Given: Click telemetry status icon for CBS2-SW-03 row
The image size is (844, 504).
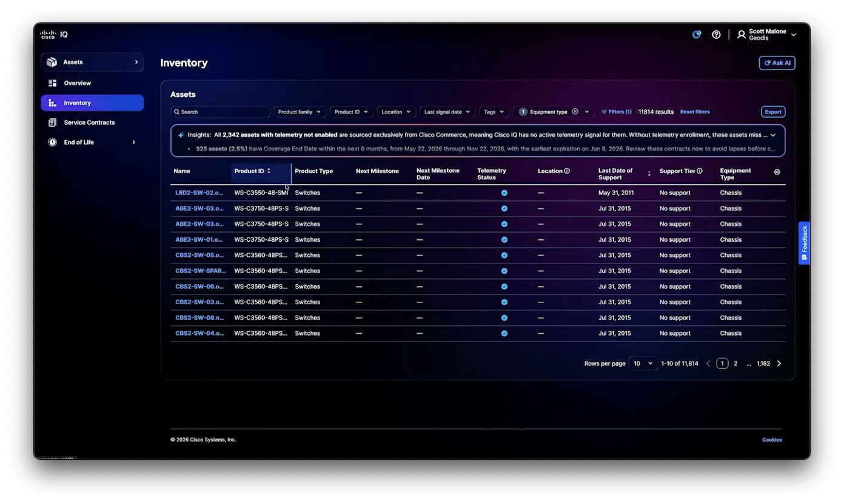Looking at the screenshot, I should [504, 302].
